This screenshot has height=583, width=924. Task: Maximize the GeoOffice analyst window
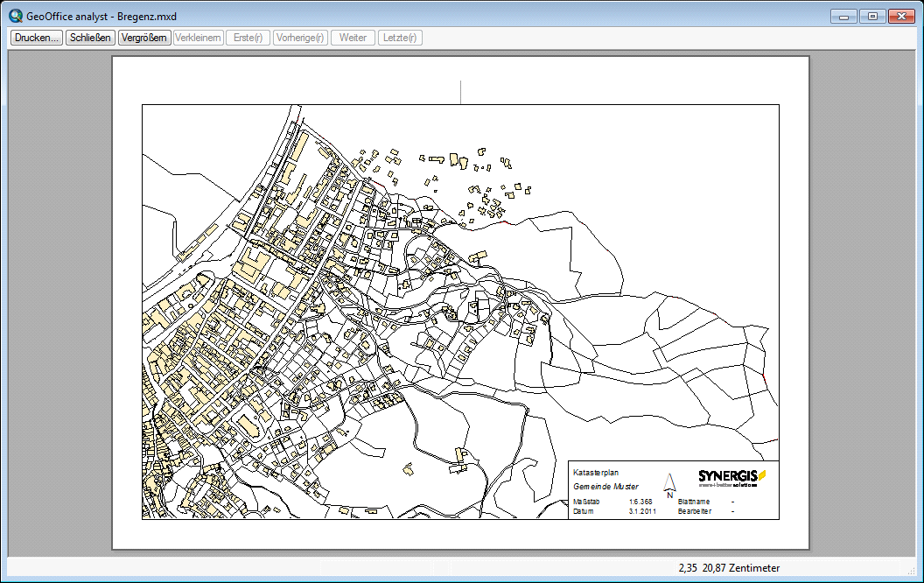(871, 16)
